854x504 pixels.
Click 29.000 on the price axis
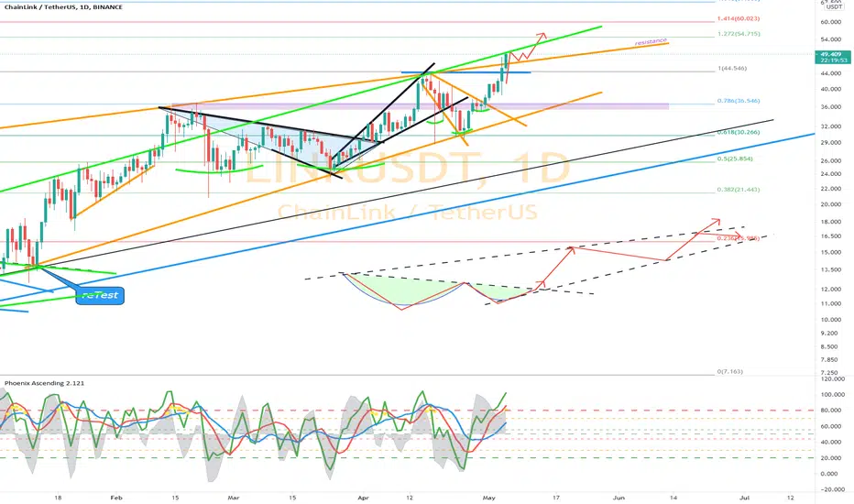click(x=832, y=143)
